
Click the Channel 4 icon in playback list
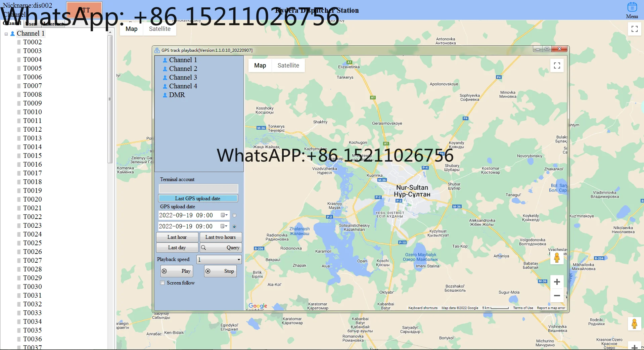click(x=165, y=86)
